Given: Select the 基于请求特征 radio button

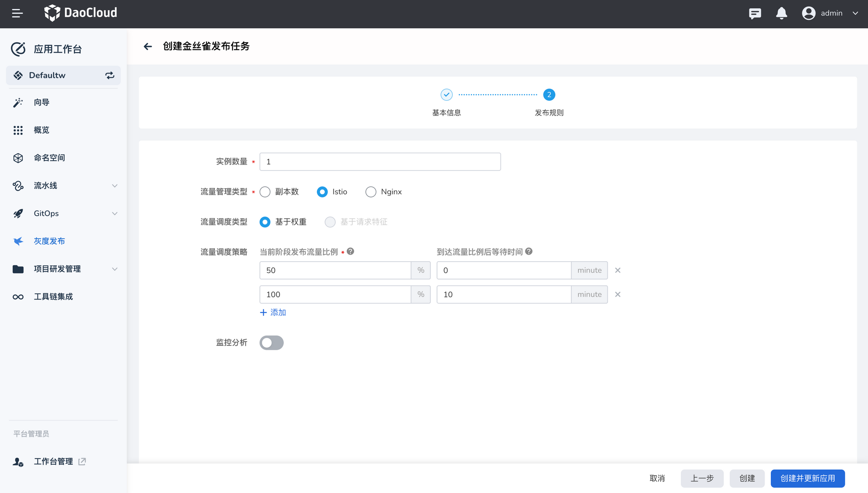Looking at the screenshot, I should click(x=330, y=222).
